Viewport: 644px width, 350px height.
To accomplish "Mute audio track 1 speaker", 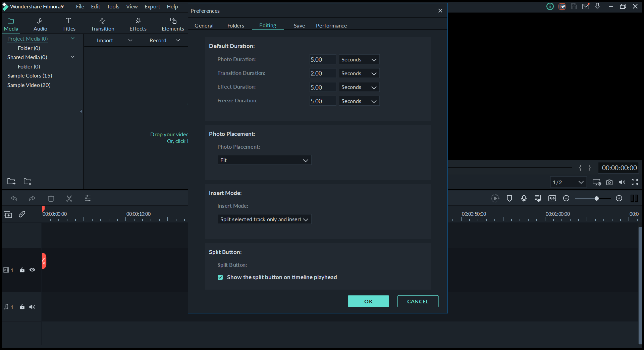I will click(32, 307).
